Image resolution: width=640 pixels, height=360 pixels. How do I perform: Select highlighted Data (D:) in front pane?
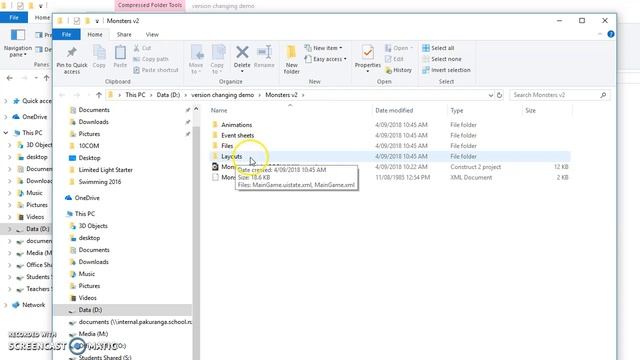tap(123, 310)
